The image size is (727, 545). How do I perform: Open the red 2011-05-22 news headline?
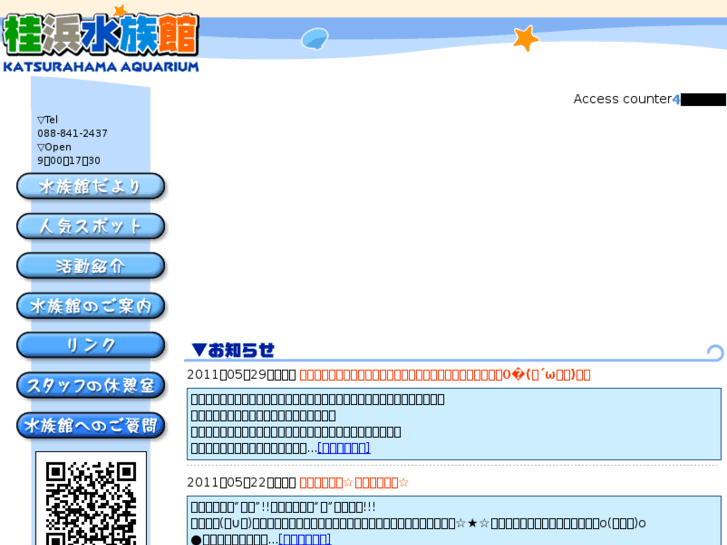tap(354, 482)
